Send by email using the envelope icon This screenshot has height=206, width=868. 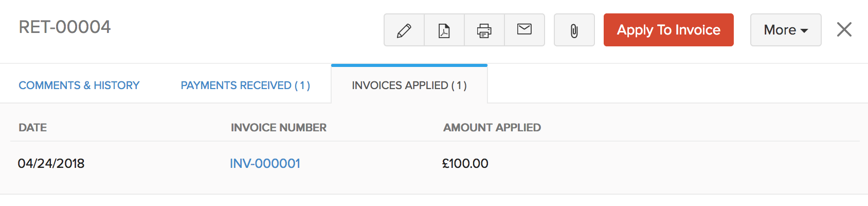tap(525, 30)
